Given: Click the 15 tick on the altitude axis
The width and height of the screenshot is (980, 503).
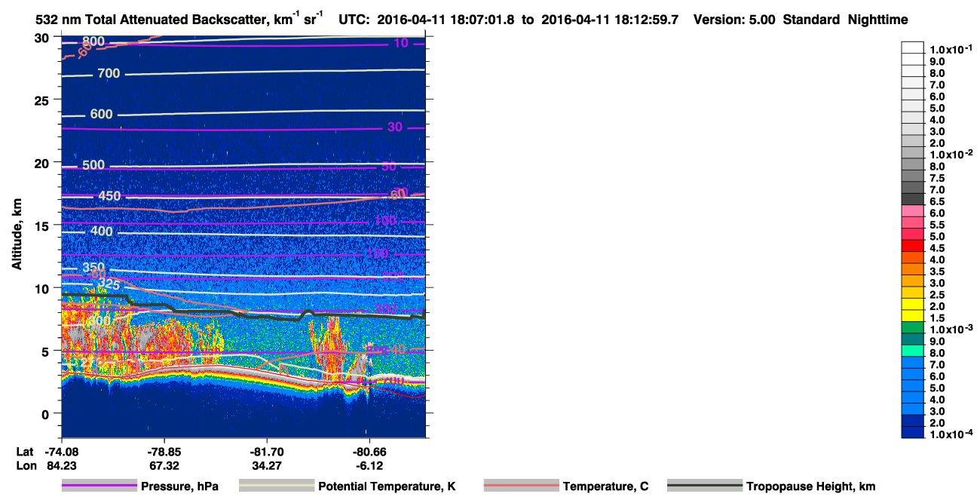Looking at the screenshot, I should pyautogui.click(x=43, y=225).
